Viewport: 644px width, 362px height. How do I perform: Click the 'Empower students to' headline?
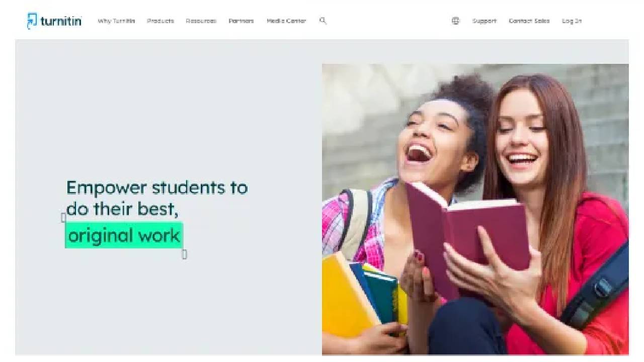157,188
